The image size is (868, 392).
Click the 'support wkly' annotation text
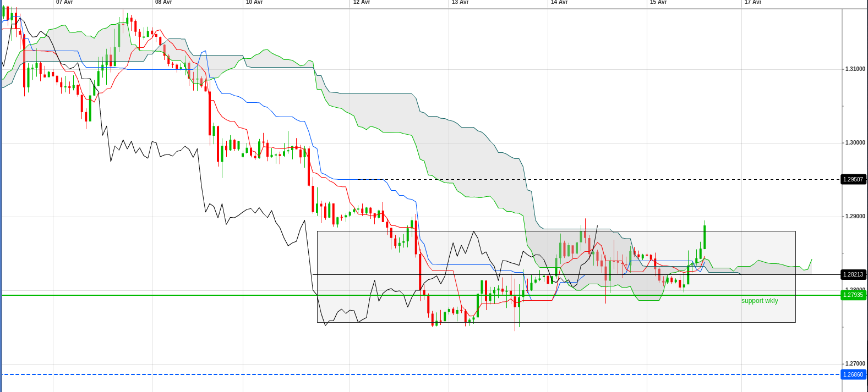[760, 301]
